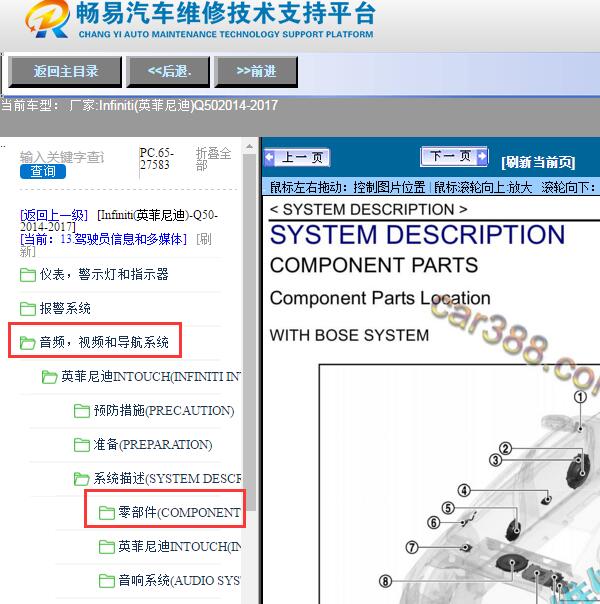This screenshot has width=600, height=604.
Task: Click callout number 8 on the diagram
Action: 385,581
